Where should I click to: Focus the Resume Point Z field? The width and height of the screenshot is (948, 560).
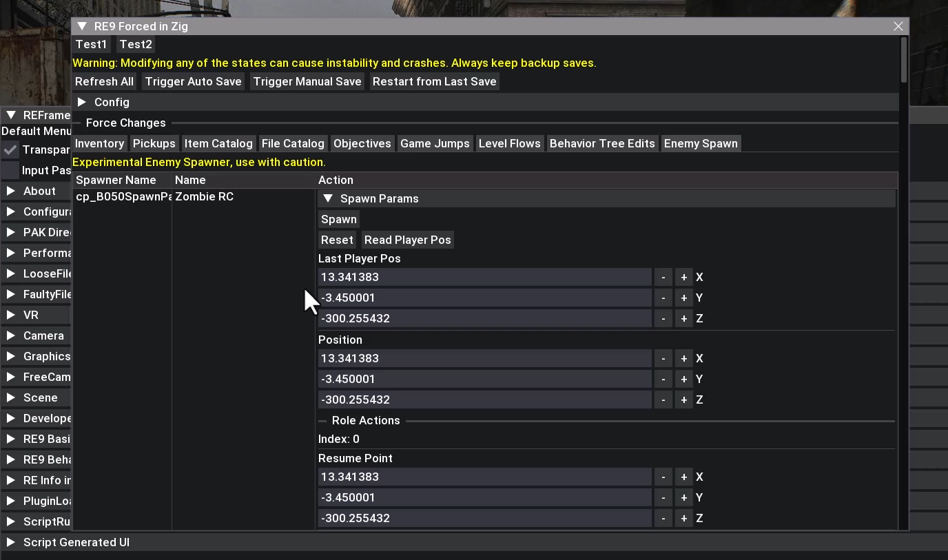(x=485, y=518)
